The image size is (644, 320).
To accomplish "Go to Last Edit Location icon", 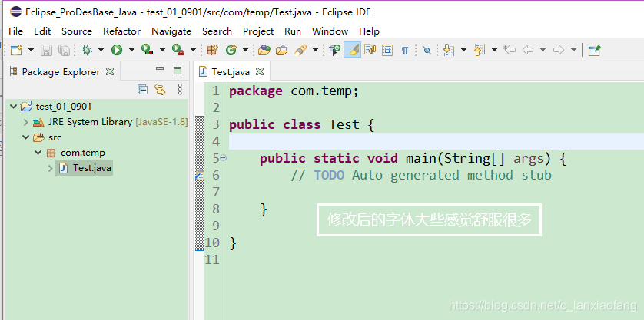I will point(510,50).
